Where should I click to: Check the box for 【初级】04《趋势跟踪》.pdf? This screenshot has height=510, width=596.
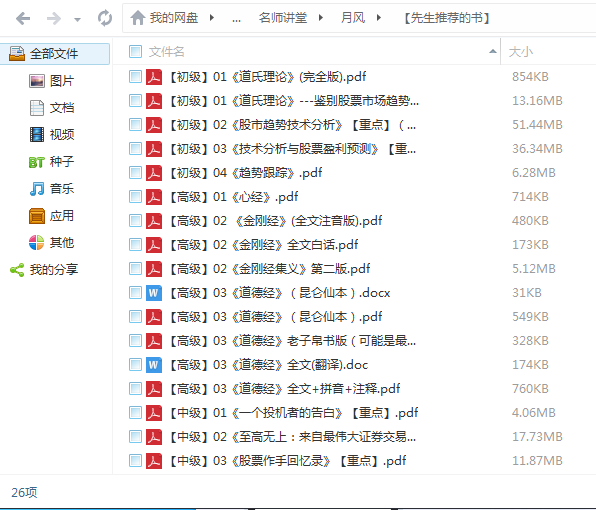pos(135,173)
